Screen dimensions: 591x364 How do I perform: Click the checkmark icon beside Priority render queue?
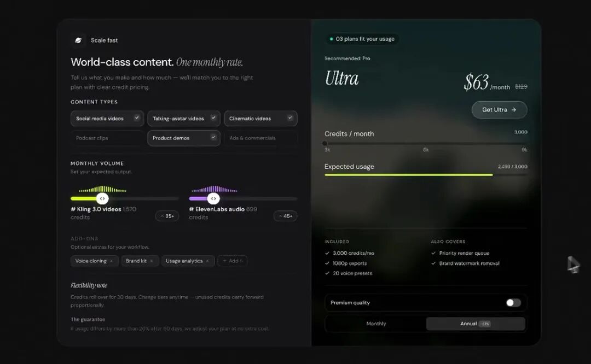click(x=433, y=254)
